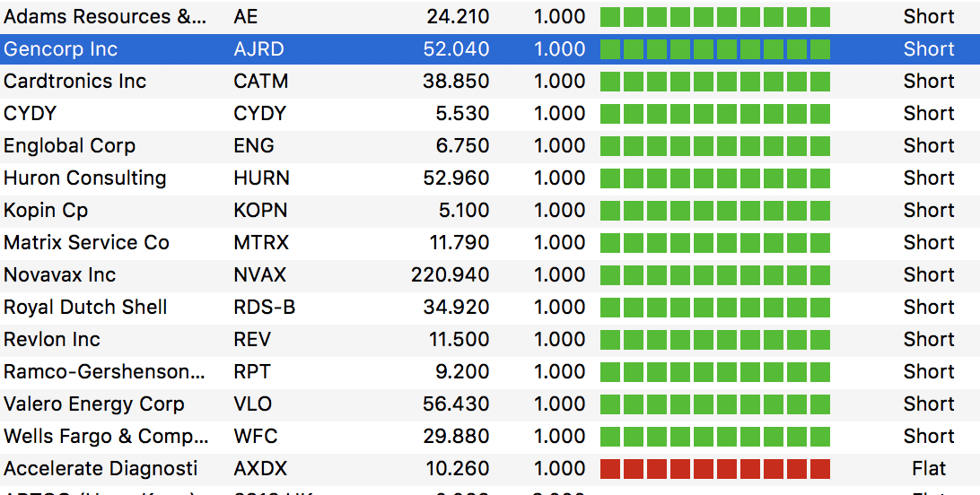Click the ENG ticker symbol
Image resolution: width=980 pixels, height=495 pixels.
254,146
